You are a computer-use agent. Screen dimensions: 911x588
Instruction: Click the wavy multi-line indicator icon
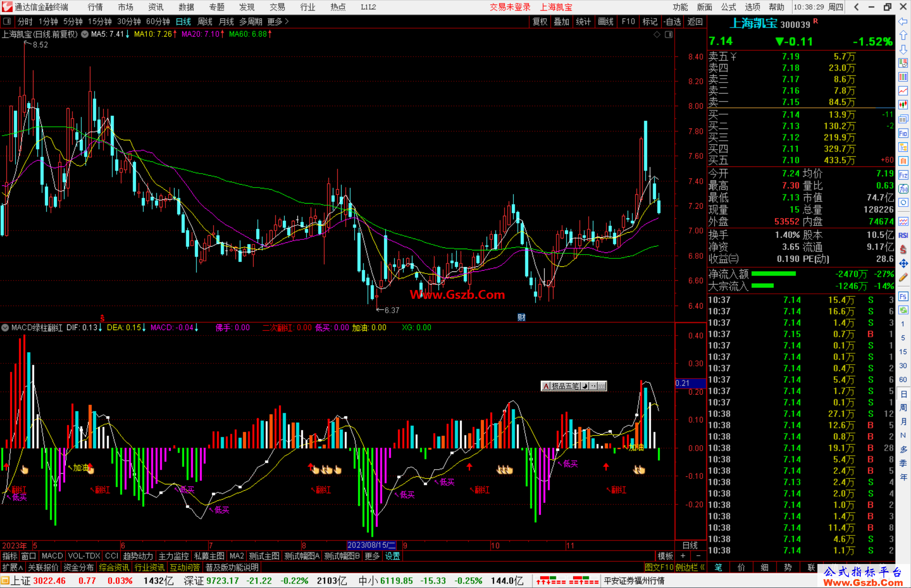(903, 221)
